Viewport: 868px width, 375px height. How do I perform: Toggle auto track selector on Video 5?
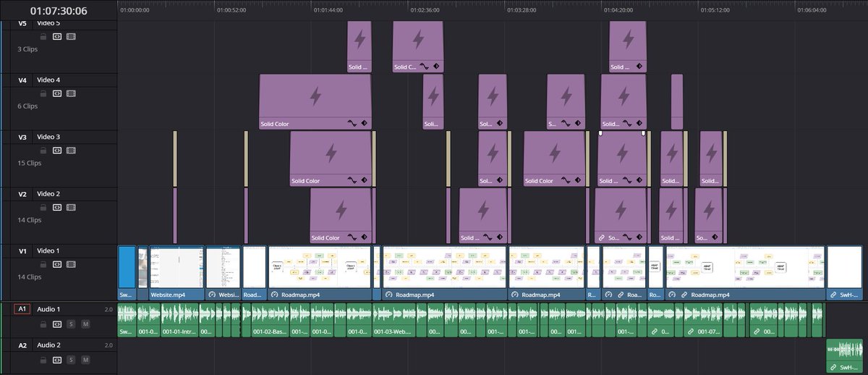click(57, 36)
